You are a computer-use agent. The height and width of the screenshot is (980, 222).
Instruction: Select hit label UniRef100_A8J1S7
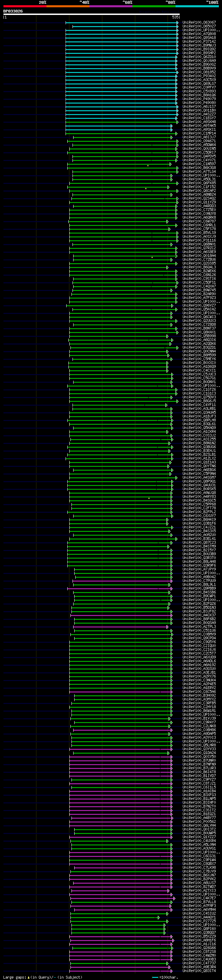[199, 106]
